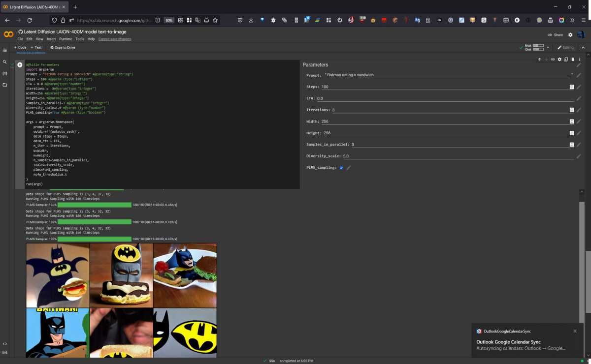Open the variables inspector sidebar
591x364 pixels.
point(5,73)
